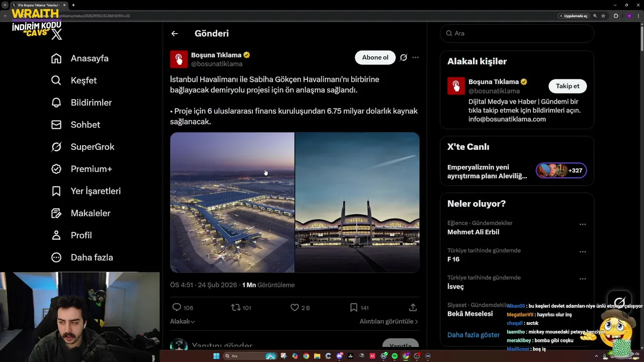The height and width of the screenshot is (362, 644).
Task: Open Premium+ badge icon
Action: (56, 169)
